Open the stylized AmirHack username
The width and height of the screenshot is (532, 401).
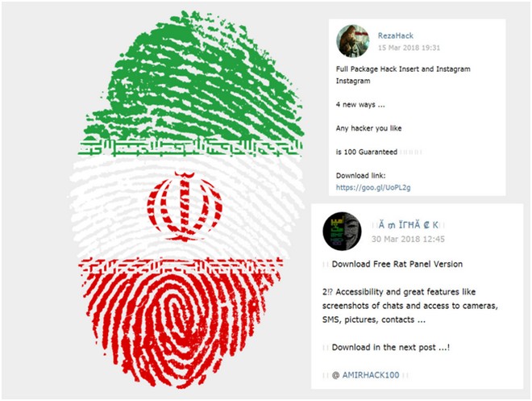[x=408, y=225]
